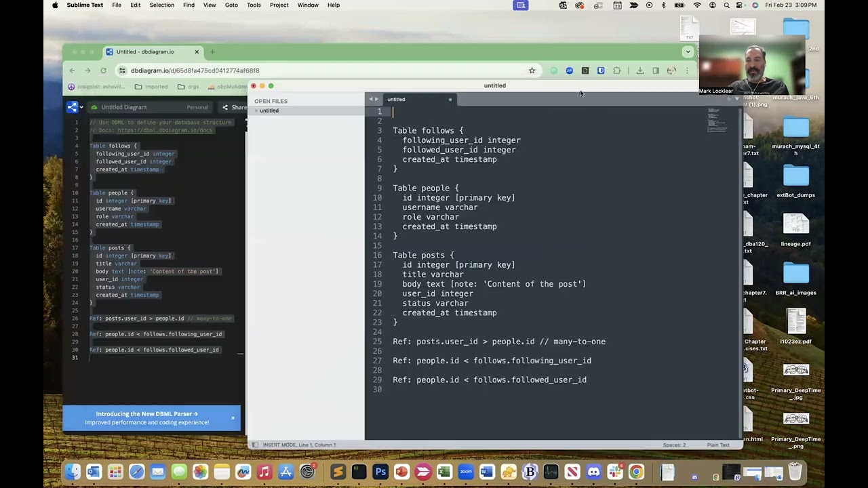Click the next tab arrow in Sublime
The height and width of the screenshot is (488, 868).
376,100
